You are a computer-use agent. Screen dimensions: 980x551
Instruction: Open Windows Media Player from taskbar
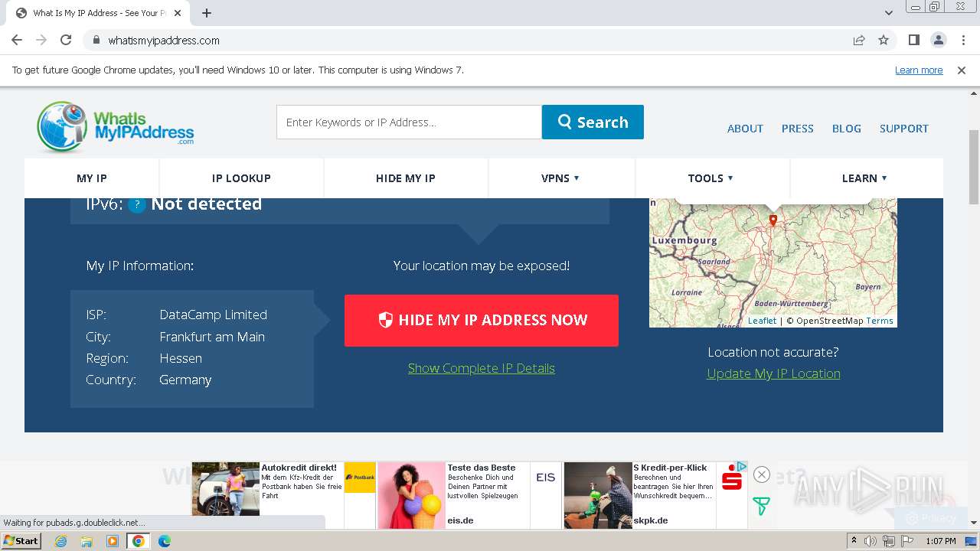coord(113,541)
